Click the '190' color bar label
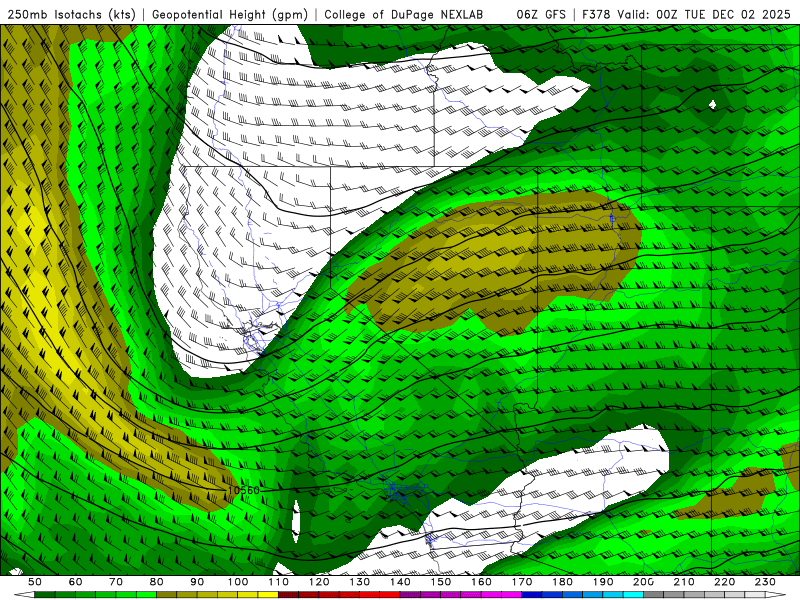This screenshot has width=800, height=600. 604,582
